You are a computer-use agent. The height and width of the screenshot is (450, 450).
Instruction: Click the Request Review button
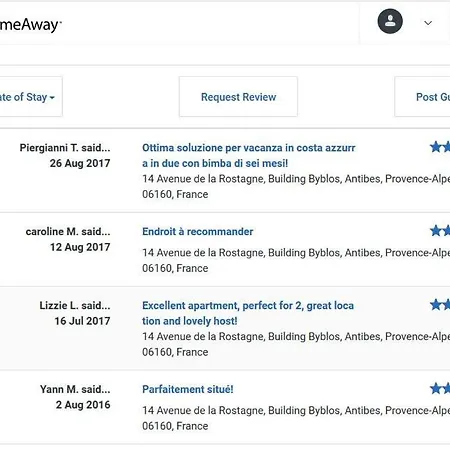click(x=238, y=97)
